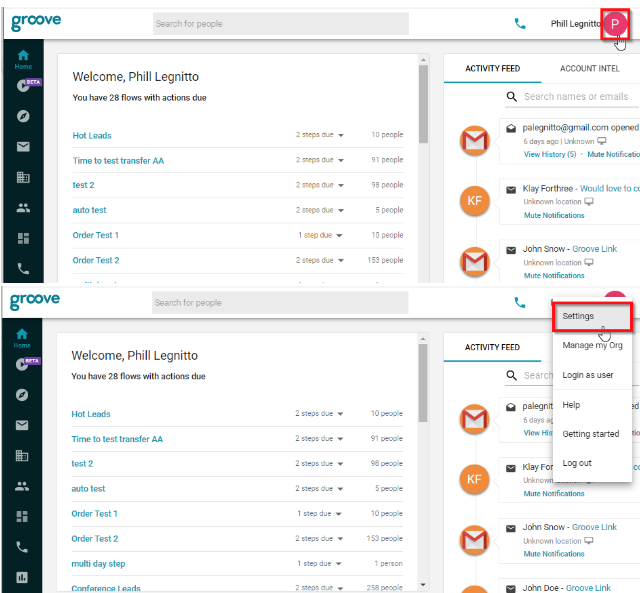640x593 pixels.
Task: Expand Time to test transfer AA steps, upper screenshot
Action: click(341, 160)
